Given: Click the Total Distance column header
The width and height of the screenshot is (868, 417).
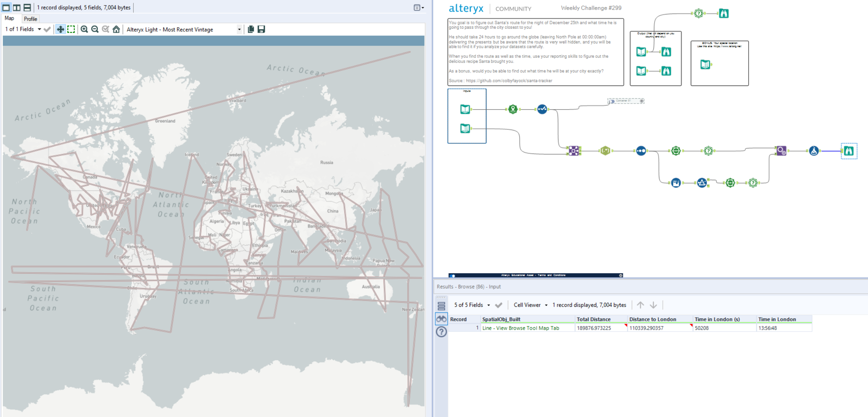Looking at the screenshot, I should coord(601,319).
